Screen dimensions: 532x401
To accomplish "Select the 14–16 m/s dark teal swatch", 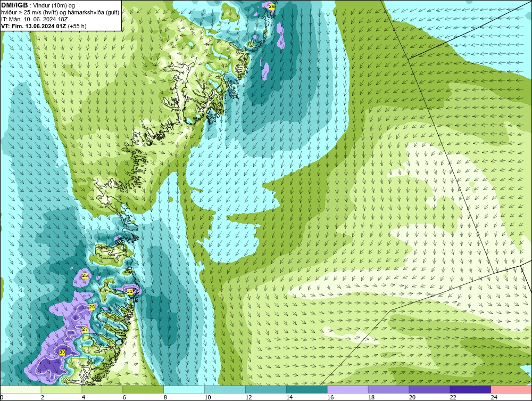I will (x=307, y=389).
